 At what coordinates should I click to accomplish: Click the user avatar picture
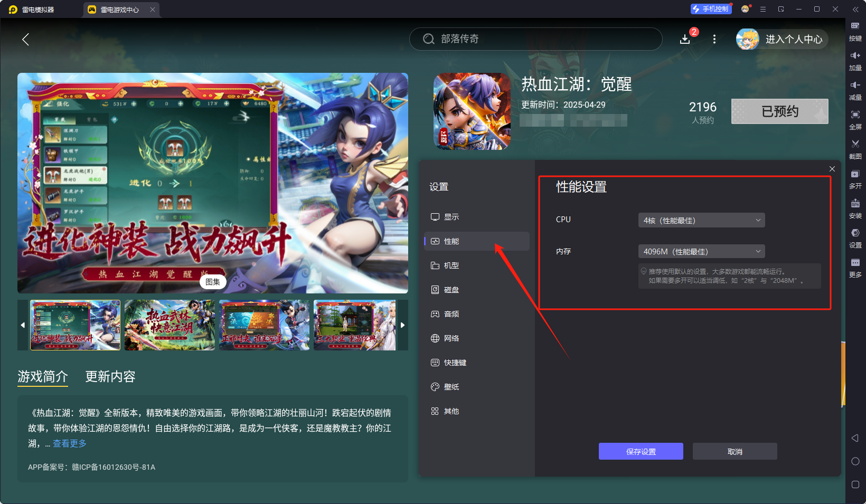[748, 39]
